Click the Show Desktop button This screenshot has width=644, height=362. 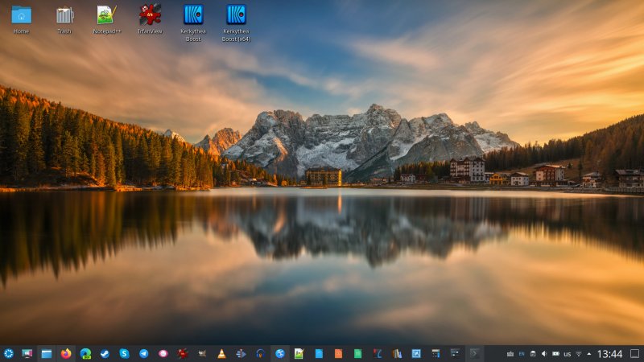point(635,353)
